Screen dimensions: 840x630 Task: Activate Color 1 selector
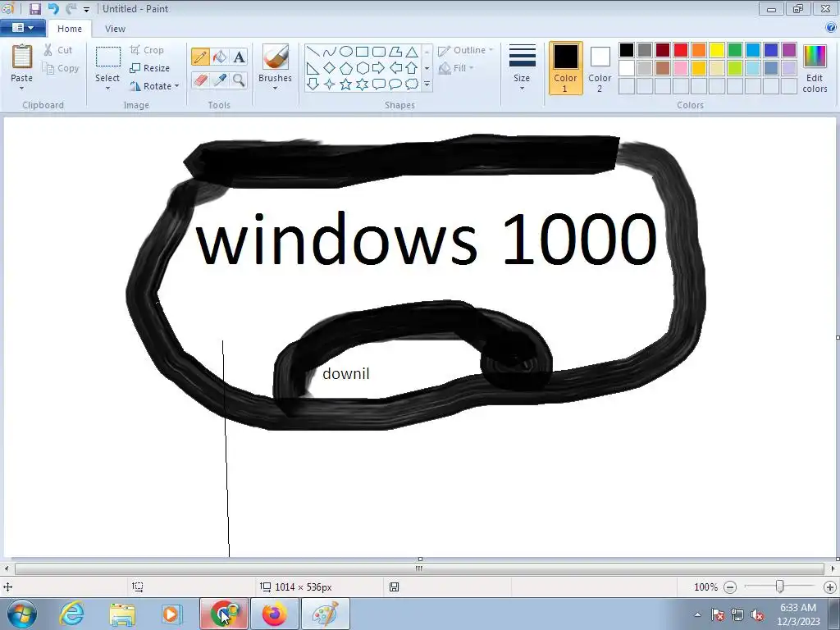pyautogui.click(x=566, y=68)
